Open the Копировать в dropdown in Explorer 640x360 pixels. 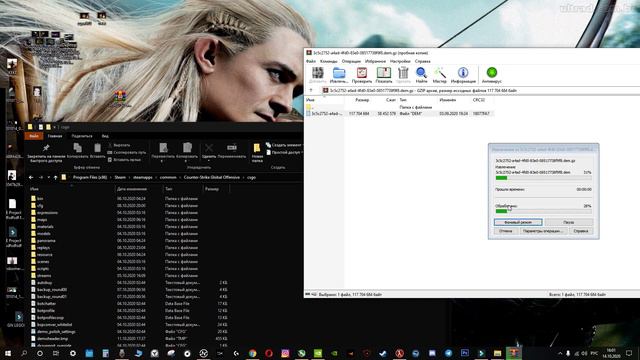187,152
